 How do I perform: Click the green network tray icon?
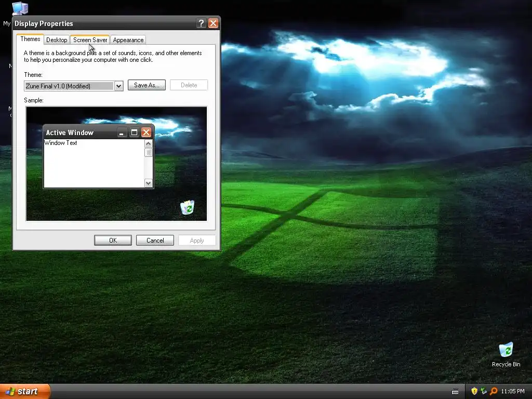tap(484, 391)
